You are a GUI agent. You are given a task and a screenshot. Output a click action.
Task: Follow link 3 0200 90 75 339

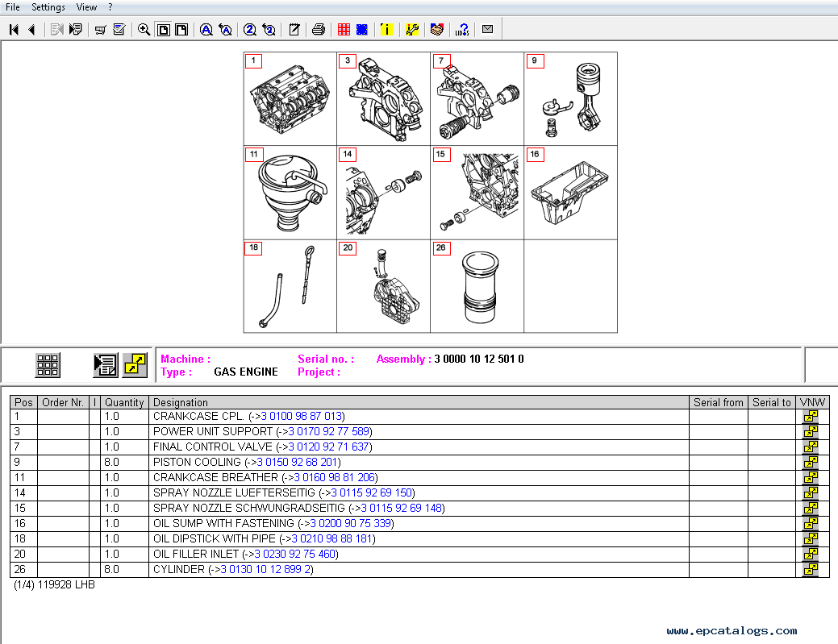point(351,523)
